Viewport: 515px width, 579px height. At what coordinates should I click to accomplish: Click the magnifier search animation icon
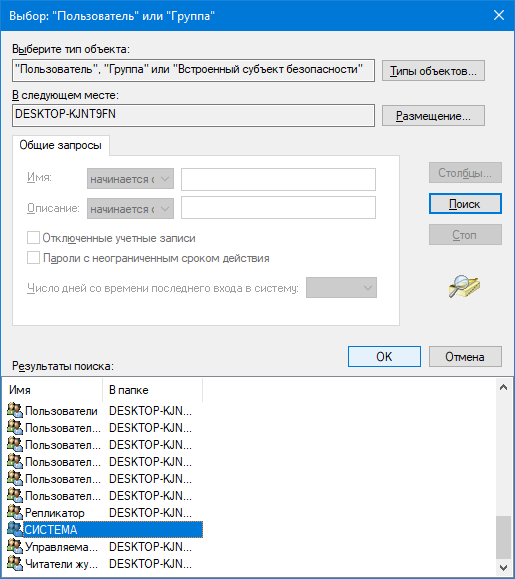pyautogui.click(x=464, y=286)
